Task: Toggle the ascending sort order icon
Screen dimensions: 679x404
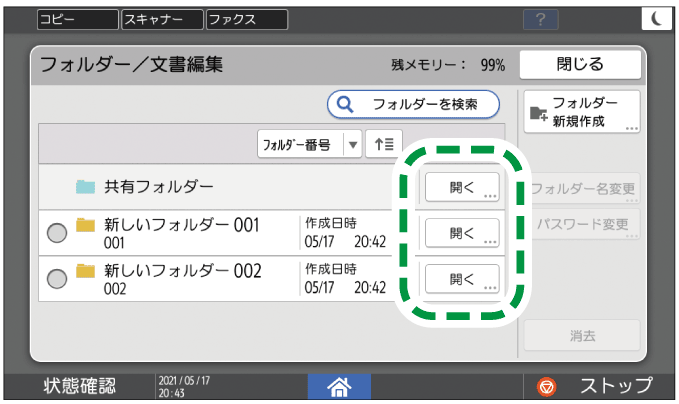Action: pyautogui.click(x=384, y=144)
